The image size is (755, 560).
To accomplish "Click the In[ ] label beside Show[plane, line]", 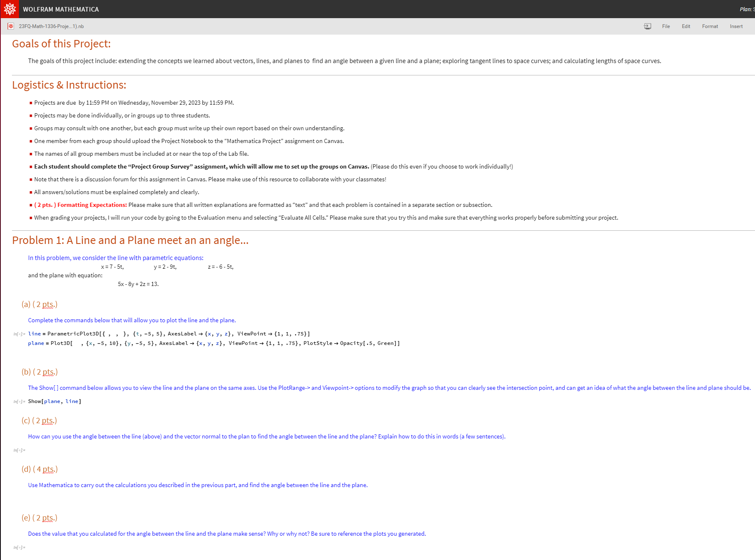I will 19,401.
